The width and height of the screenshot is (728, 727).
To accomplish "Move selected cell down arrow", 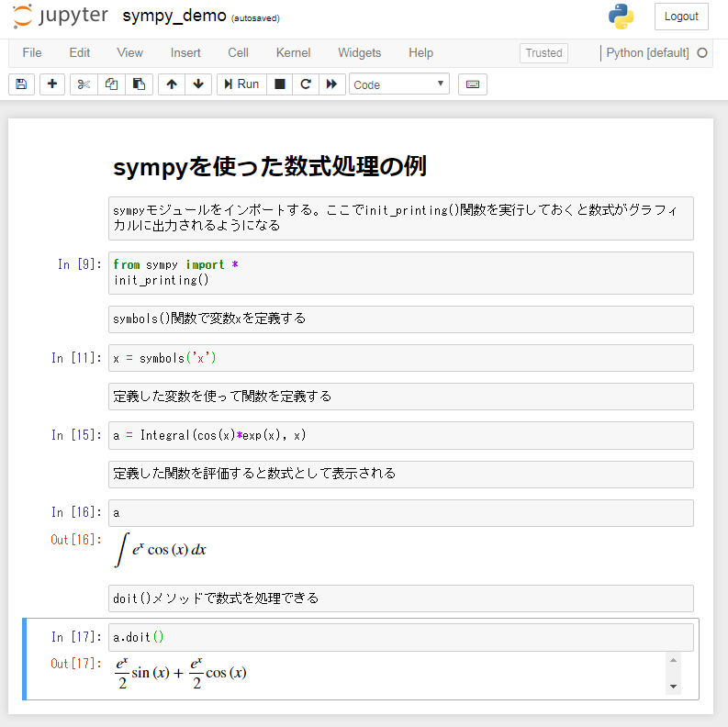I will click(x=198, y=84).
